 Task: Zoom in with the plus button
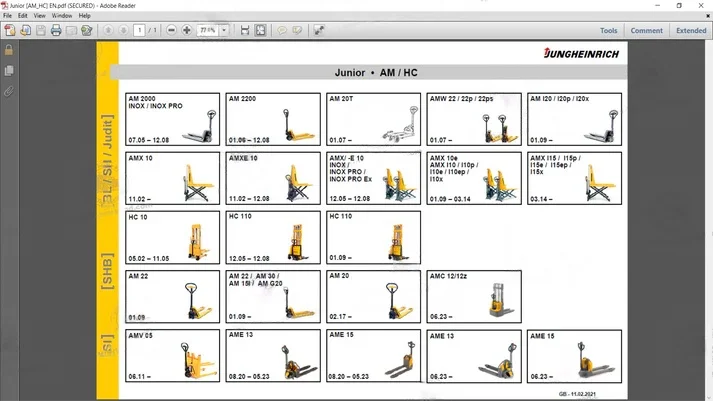[x=186, y=30]
